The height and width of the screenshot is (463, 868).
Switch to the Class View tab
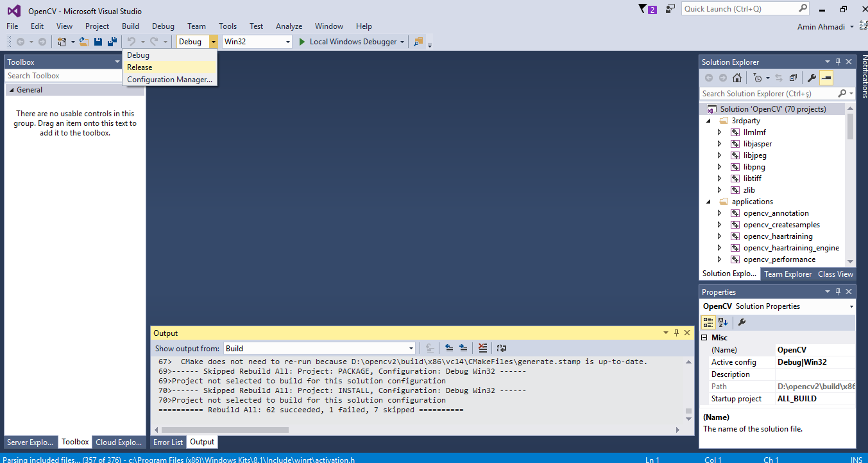pyautogui.click(x=835, y=274)
